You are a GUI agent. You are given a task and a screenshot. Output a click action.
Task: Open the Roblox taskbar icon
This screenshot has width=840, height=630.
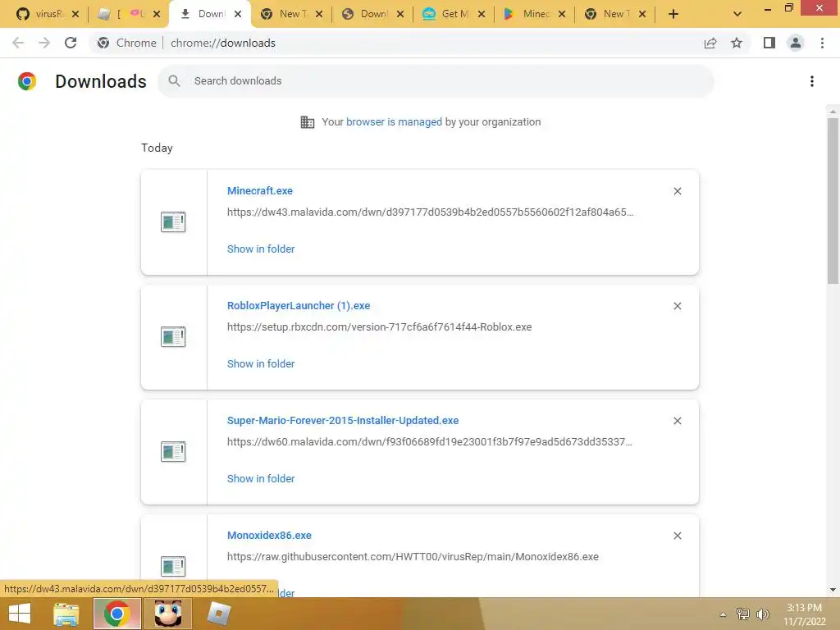(218, 614)
